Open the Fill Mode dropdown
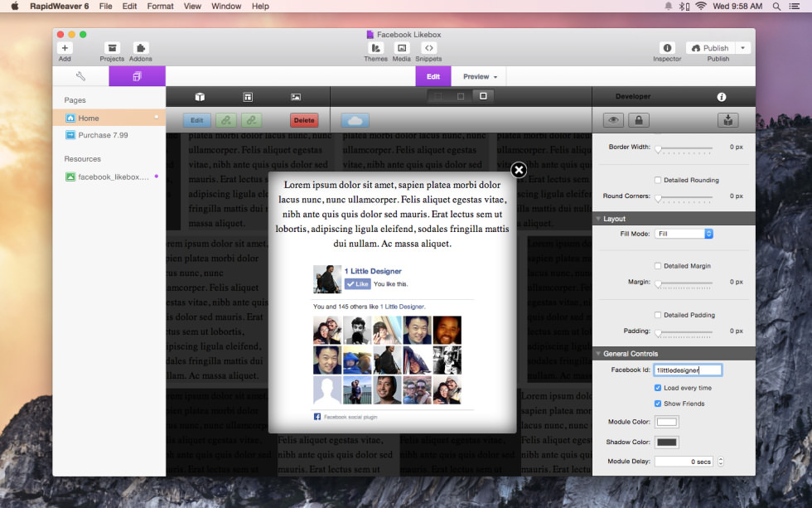 [684, 234]
